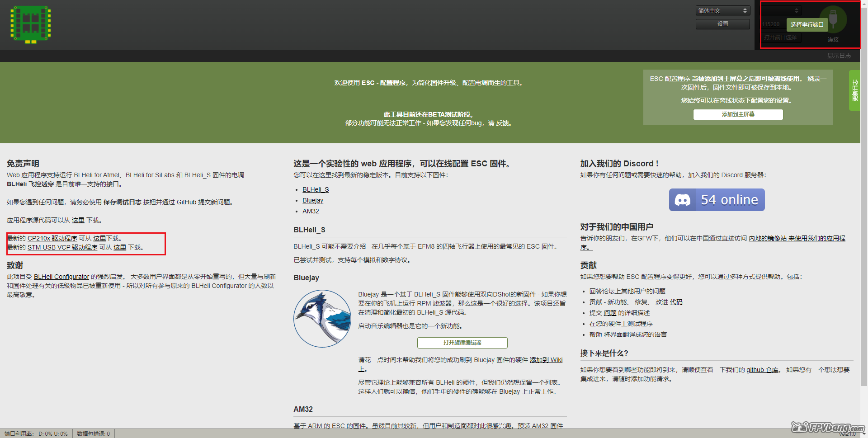Screen dimensions: 868x438
Task: Click the AM32 section heading
Action: pos(303,409)
